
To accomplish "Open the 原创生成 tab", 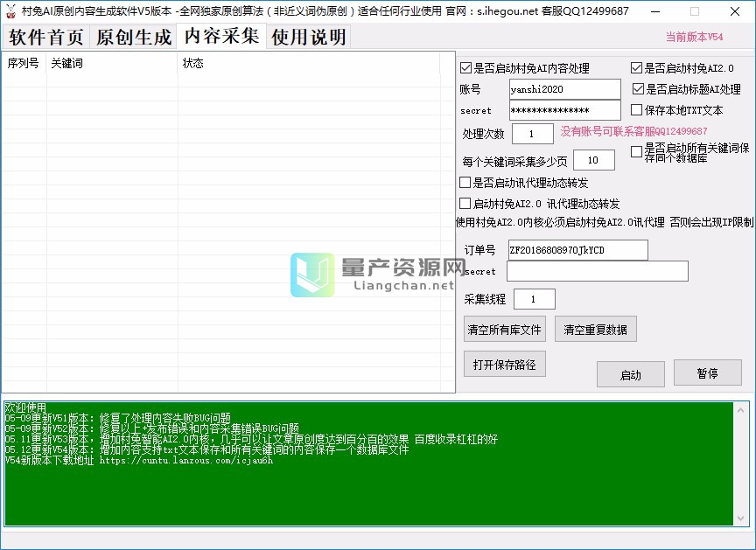I will 134,37.
